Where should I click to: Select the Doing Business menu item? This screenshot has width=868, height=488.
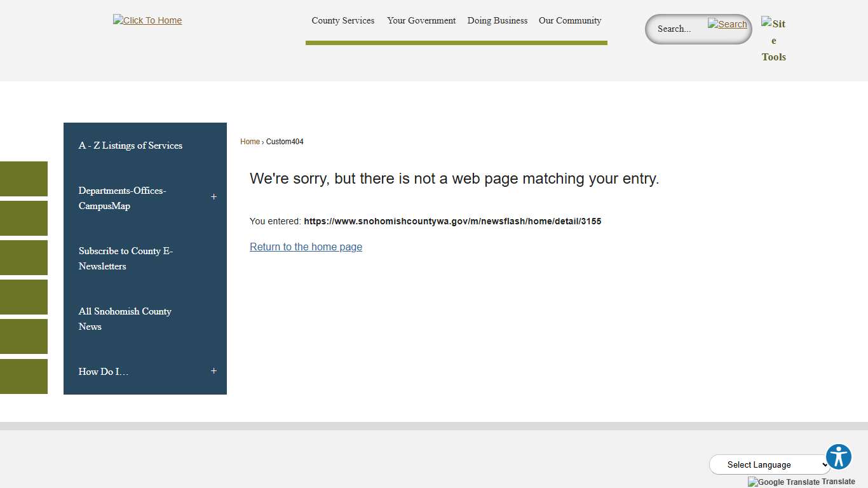(497, 20)
